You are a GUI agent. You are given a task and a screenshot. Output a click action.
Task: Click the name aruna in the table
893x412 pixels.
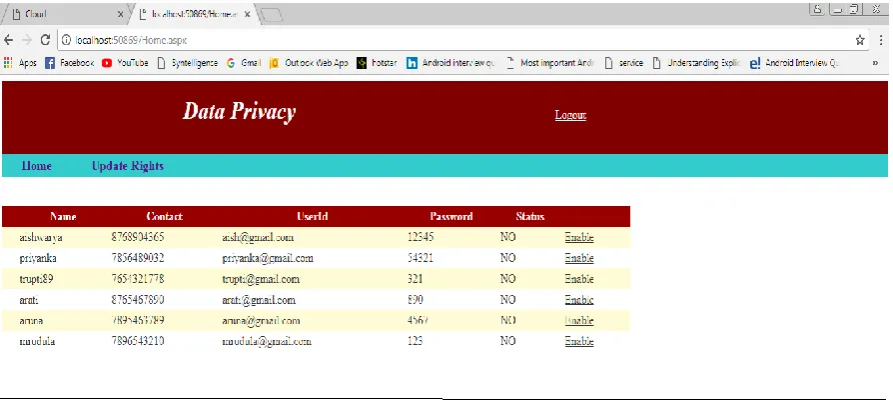tap(32, 321)
